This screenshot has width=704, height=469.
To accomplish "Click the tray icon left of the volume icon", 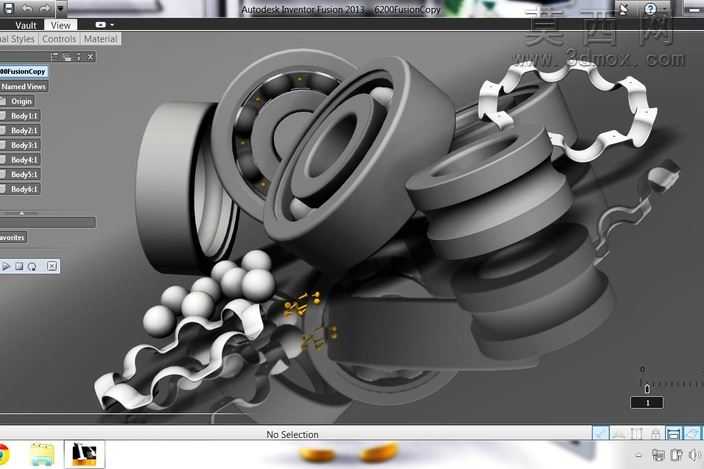I will (x=676, y=455).
